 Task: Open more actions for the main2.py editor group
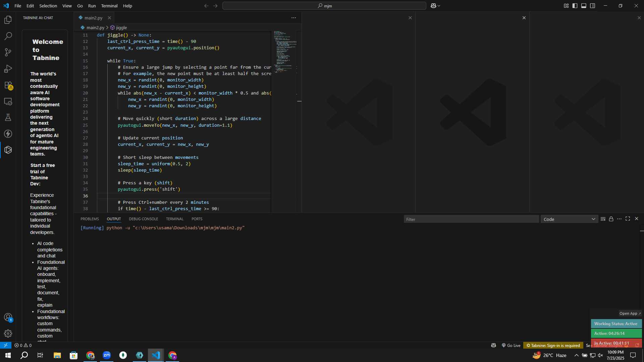click(x=293, y=18)
